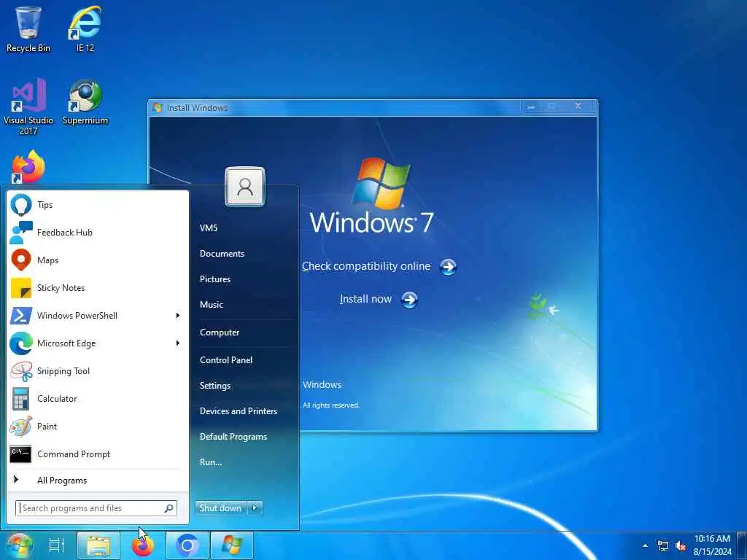
Task: Open the shut down options arrow
Action: click(255, 508)
